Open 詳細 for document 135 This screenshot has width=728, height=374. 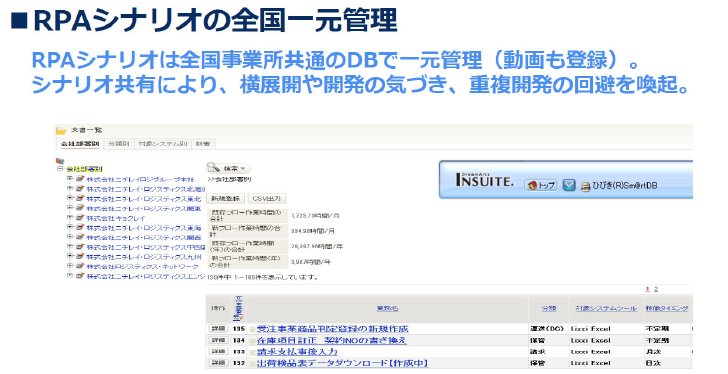218,329
